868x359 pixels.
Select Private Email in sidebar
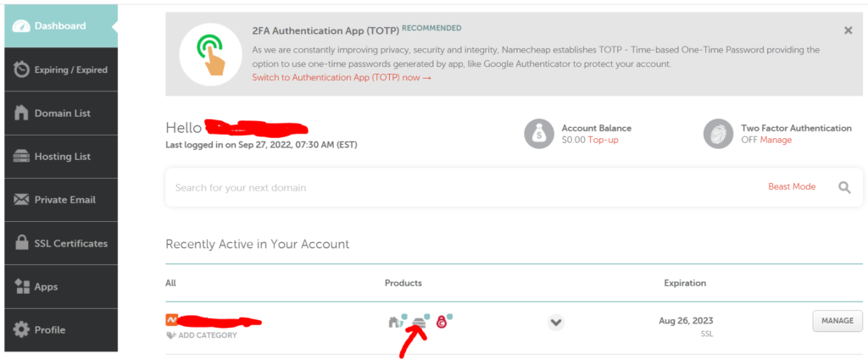click(61, 200)
